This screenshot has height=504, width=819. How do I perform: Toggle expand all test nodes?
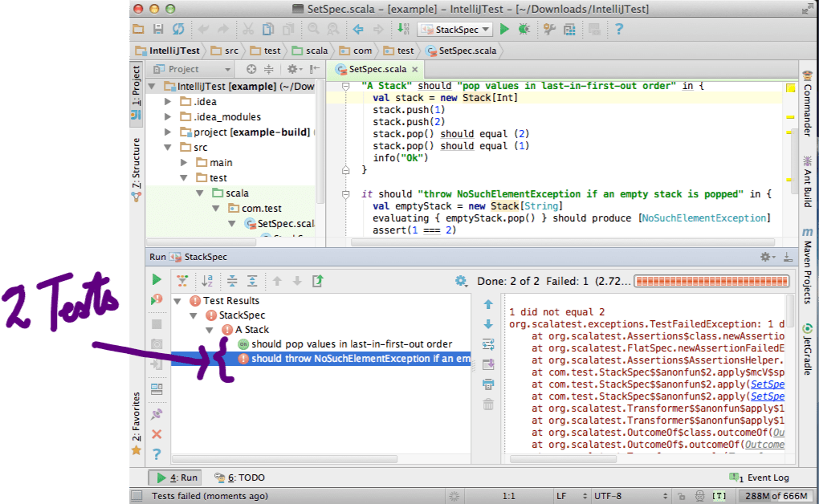tap(253, 281)
